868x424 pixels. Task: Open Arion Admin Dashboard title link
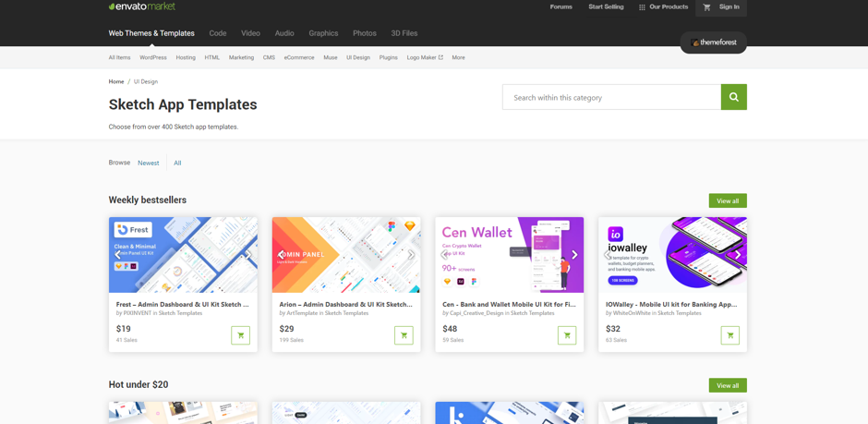click(x=345, y=305)
